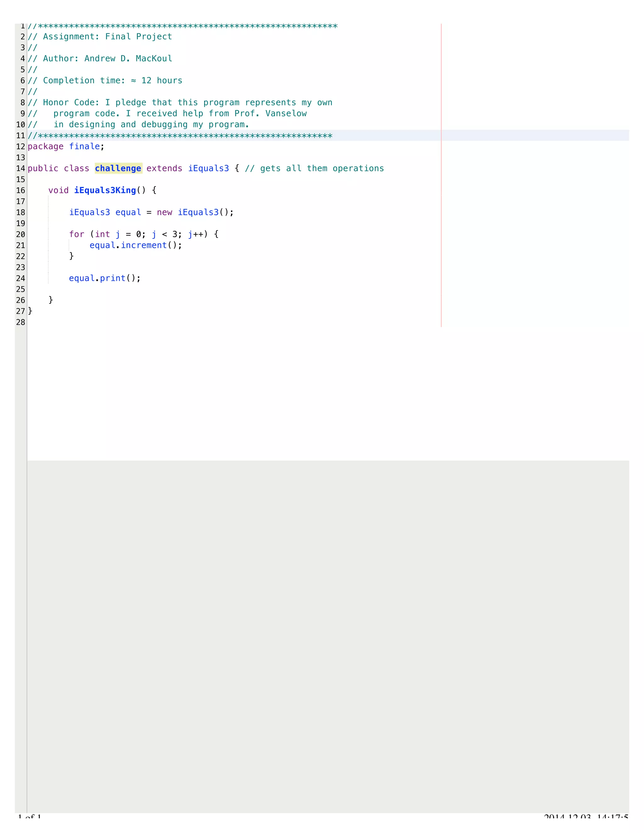Click line number 28 in gutter
The width and height of the screenshot is (644, 833).
(x=21, y=322)
